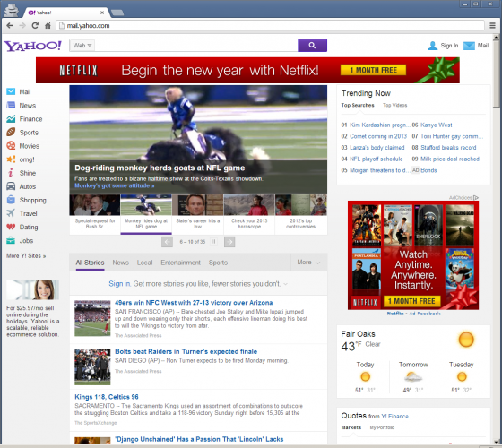Open the Travel airplane icon
502x448 pixels.
(x=11, y=213)
